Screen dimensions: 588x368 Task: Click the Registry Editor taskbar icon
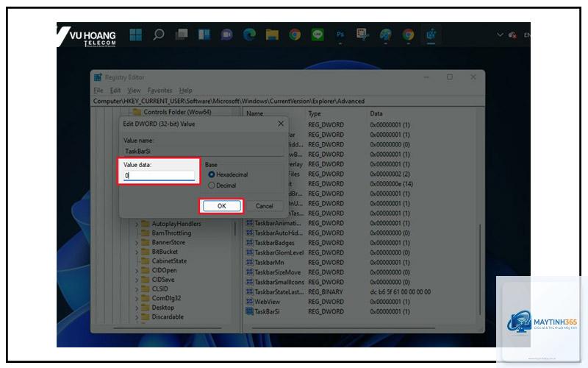tap(431, 35)
